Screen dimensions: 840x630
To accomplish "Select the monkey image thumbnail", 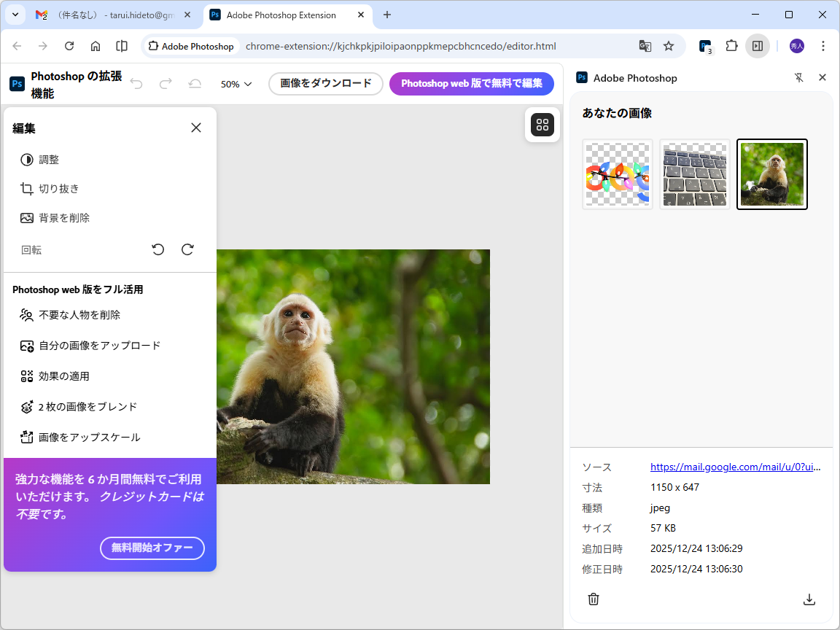I will pos(771,174).
